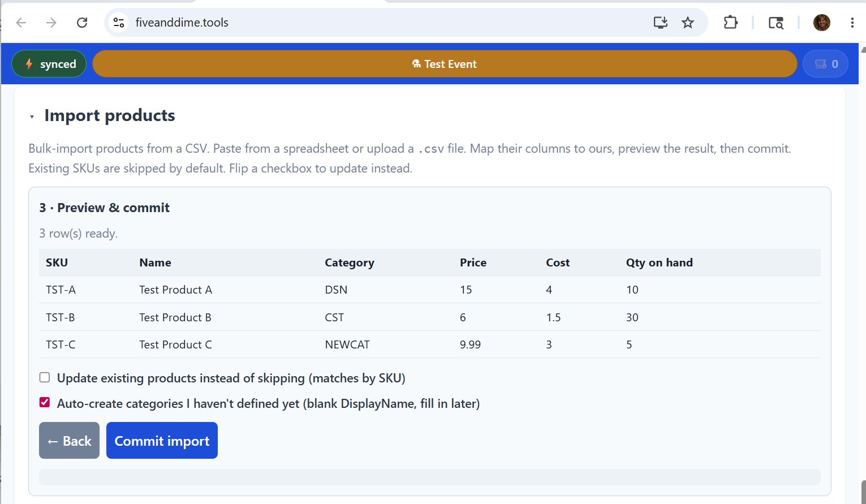This screenshot has width=866, height=504.
Task: Go back to the mapping step
Action: coord(69,441)
